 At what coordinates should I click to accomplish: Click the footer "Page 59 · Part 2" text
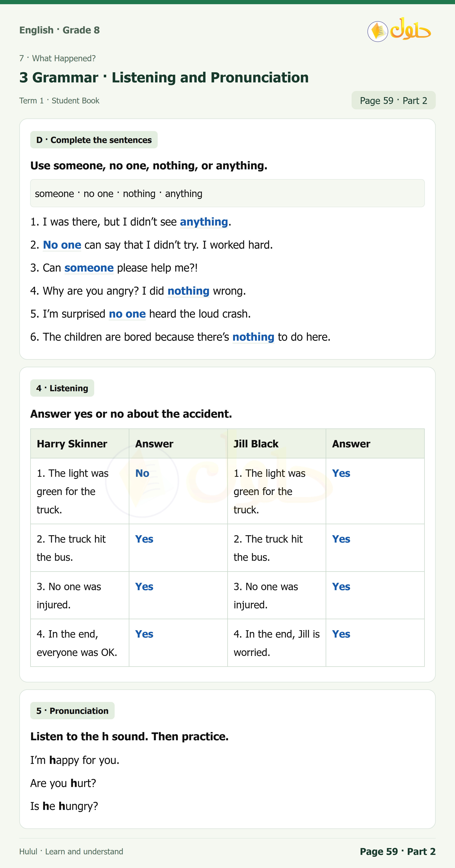point(398,852)
